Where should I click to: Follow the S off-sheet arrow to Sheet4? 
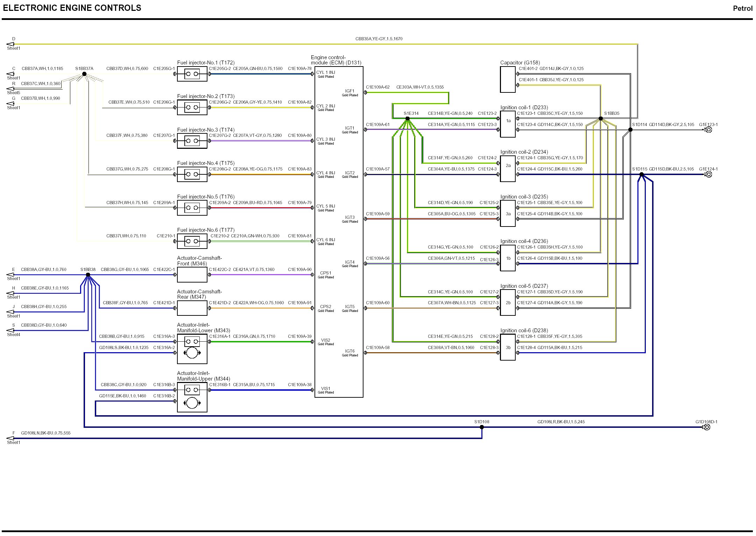point(10,330)
